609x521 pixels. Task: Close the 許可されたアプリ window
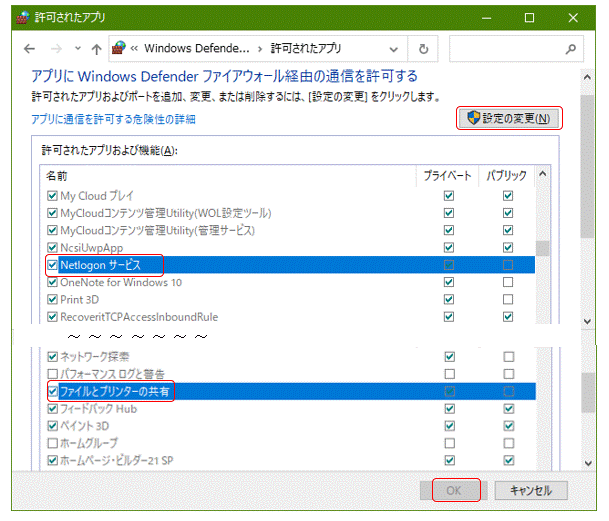point(573,18)
